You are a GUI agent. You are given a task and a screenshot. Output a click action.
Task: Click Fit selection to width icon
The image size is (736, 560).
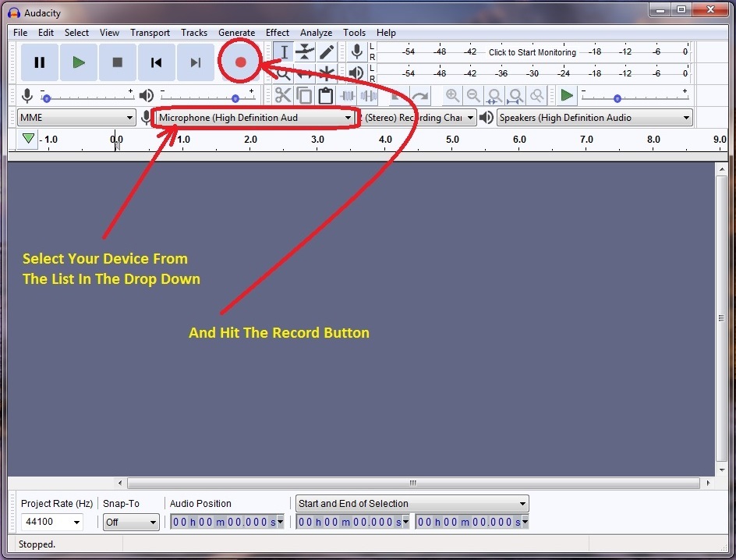pyautogui.click(x=494, y=96)
